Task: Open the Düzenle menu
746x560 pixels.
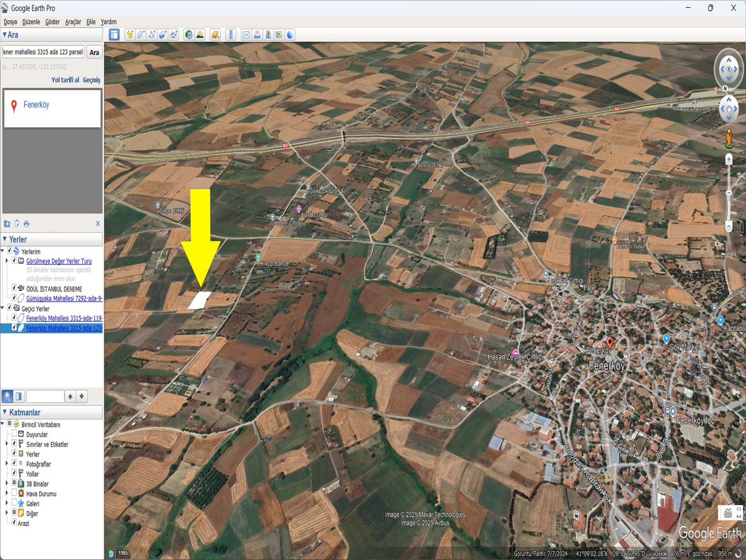Action: click(31, 22)
